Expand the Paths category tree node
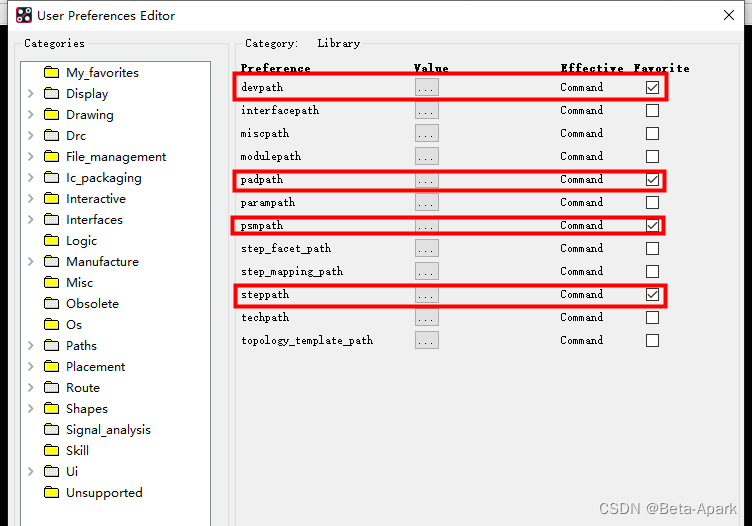The width and height of the screenshot is (752, 526). (x=31, y=346)
